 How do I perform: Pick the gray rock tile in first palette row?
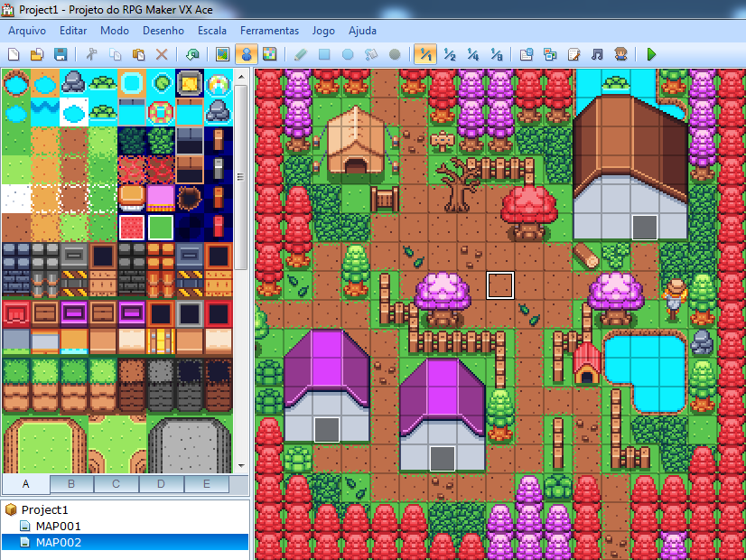[74, 83]
